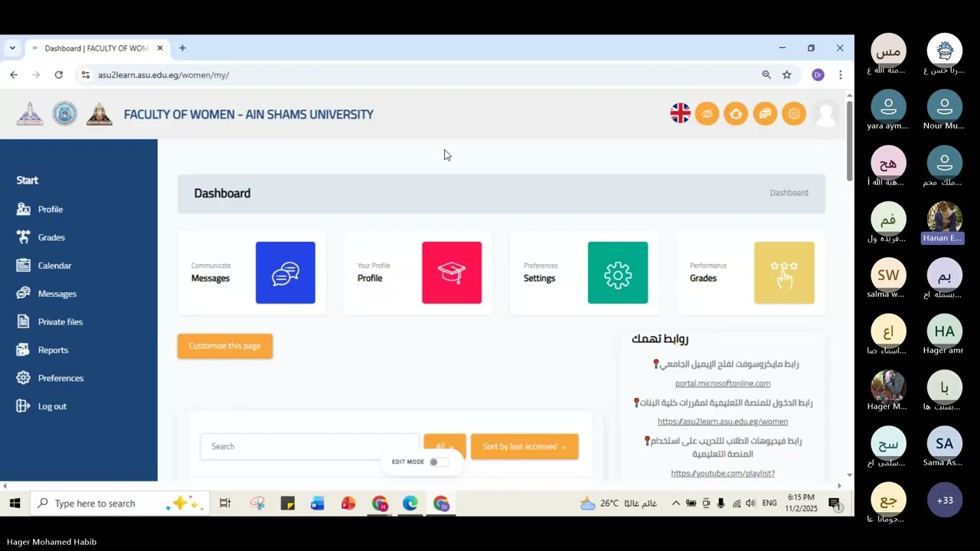980x551 pixels.
Task: Select participant SW salma avatar
Action: (888, 275)
